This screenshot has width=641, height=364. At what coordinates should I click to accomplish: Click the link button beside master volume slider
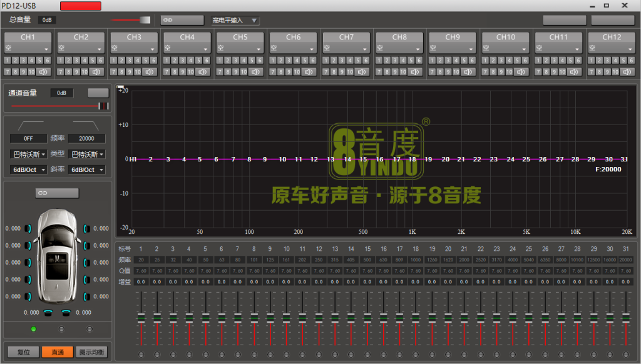(182, 20)
